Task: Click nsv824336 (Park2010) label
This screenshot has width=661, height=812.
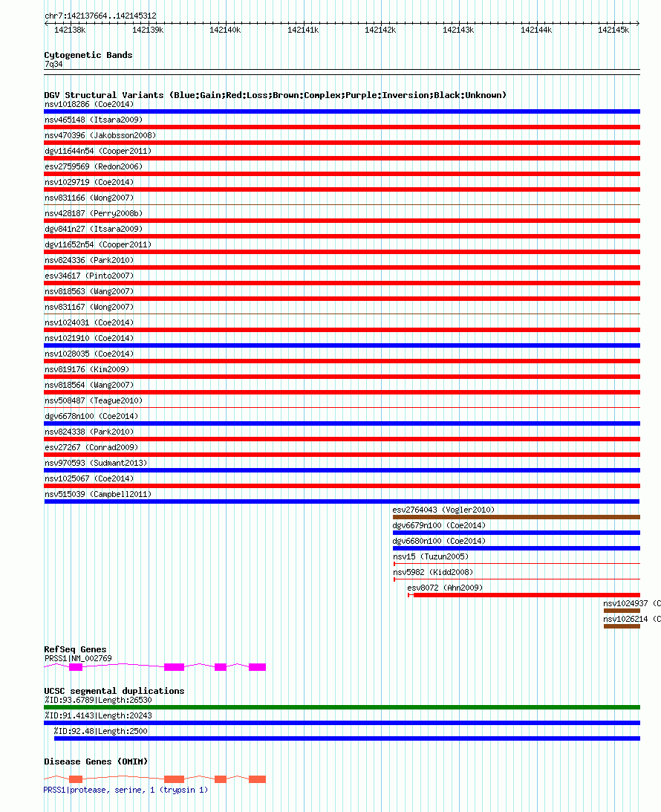Action: (89, 260)
